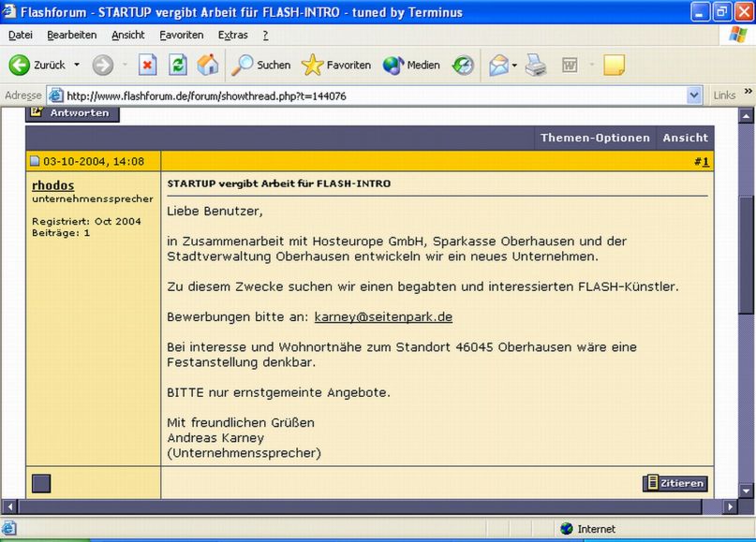The width and height of the screenshot is (756, 542).
Task: Click the horizontal scrollbar left arrow
Action: (9, 506)
